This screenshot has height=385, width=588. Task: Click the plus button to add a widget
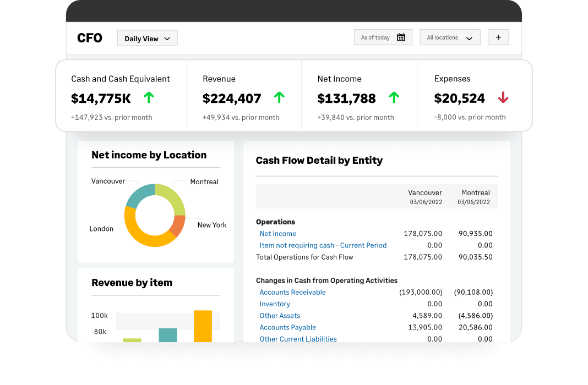(498, 37)
